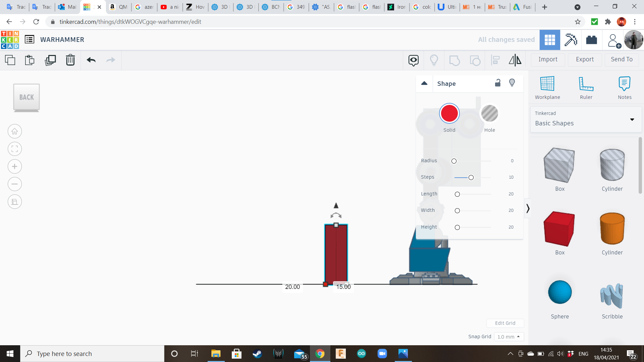Click Fit all in view icon

tap(15, 149)
